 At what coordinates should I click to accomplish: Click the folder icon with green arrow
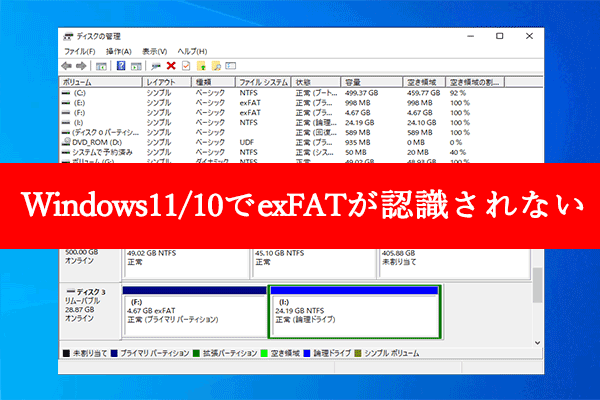(201, 66)
